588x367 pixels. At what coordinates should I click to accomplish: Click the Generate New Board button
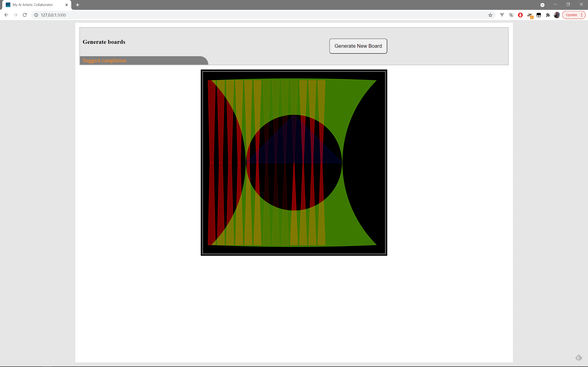click(358, 46)
